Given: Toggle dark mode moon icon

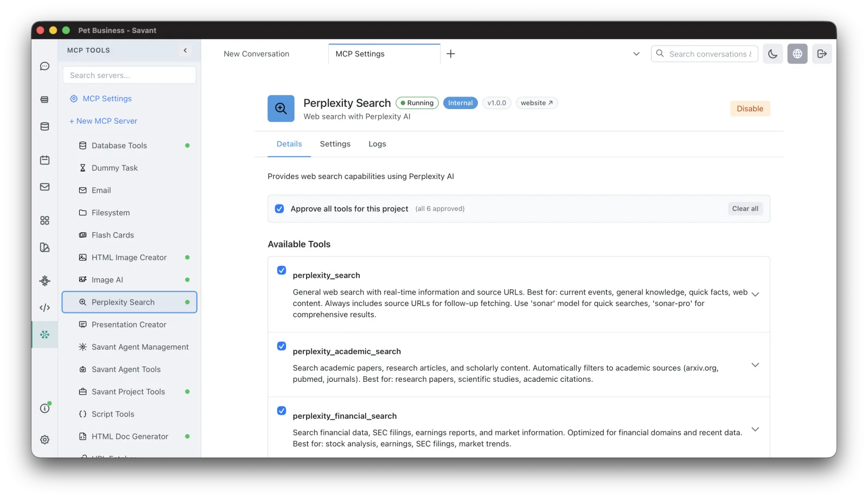Looking at the screenshot, I should click(773, 54).
